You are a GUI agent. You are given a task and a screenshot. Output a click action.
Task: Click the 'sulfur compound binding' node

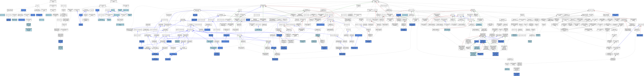tap(44, 10)
